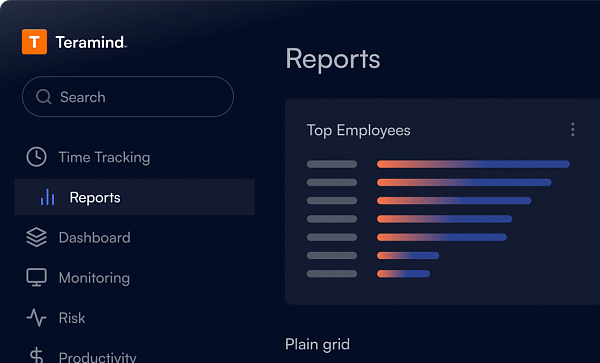This screenshot has width=600, height=363.
Task: Select the Reports sidebar item
Action: coord(135,197)
